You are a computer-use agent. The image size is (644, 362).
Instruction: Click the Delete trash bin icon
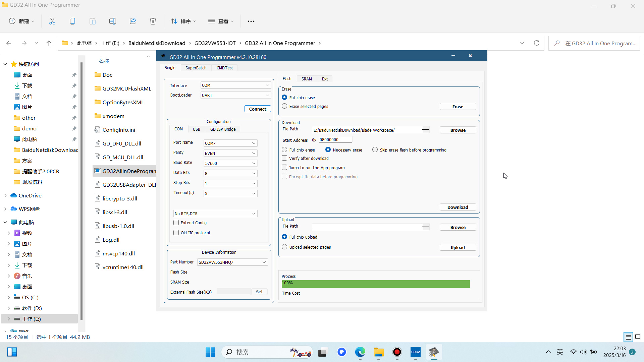point(153,21)
